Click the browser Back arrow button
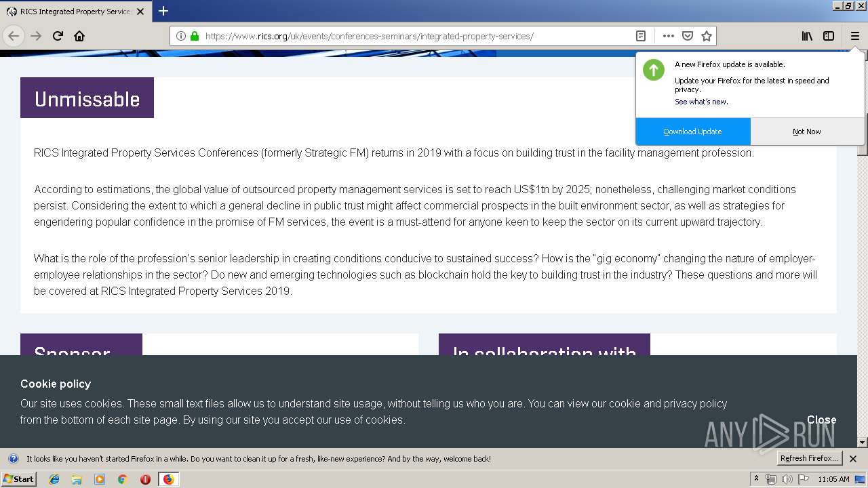Viewport: 868px width, 488px height. pos(14,36)
